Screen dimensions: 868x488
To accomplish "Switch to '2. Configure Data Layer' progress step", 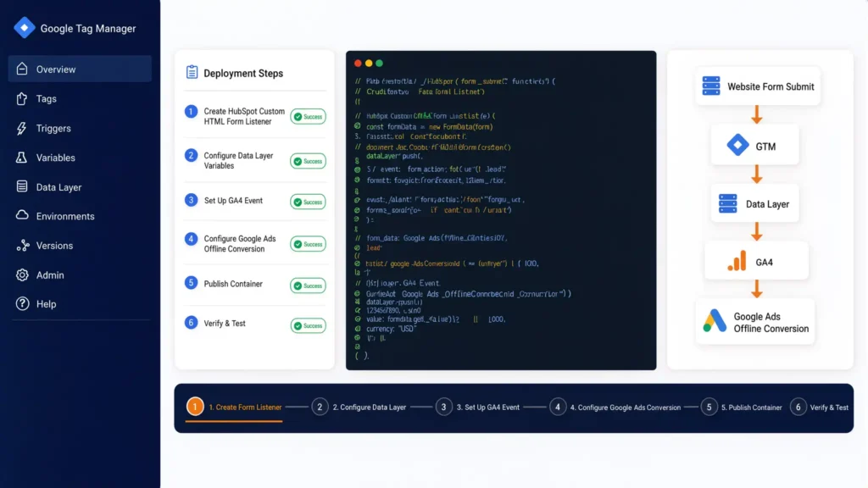I will 359,408.
